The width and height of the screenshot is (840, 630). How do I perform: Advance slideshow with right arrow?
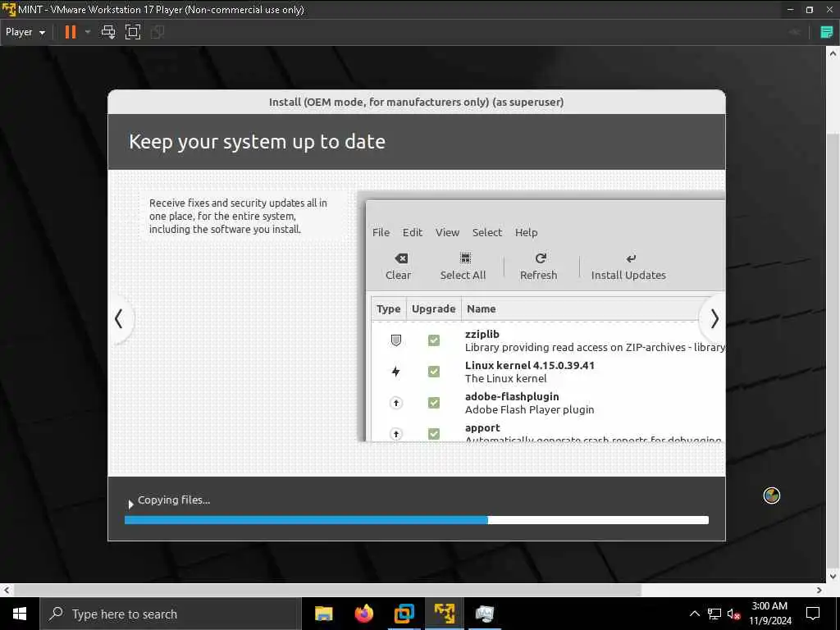tap(714, 319)
